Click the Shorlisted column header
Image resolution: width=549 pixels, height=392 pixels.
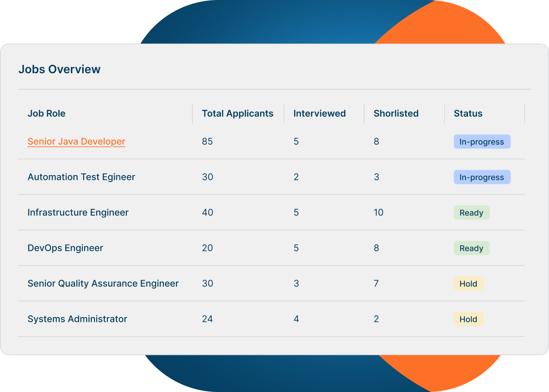[396, 114]
